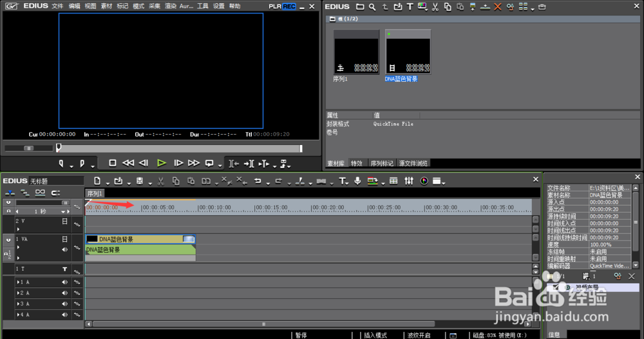Open the 设置 menu

pos(219,6)
